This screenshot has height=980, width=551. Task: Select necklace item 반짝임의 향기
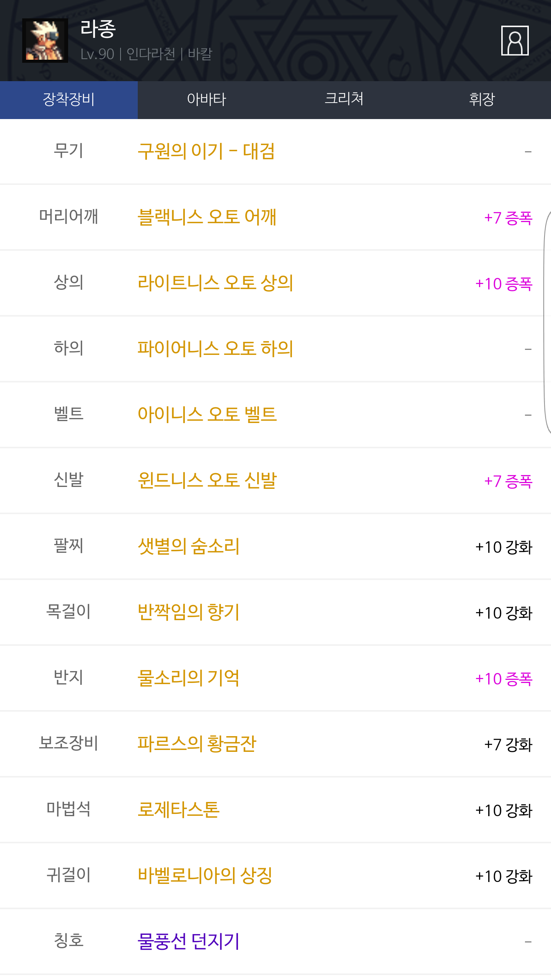click(x=189, y=612)
